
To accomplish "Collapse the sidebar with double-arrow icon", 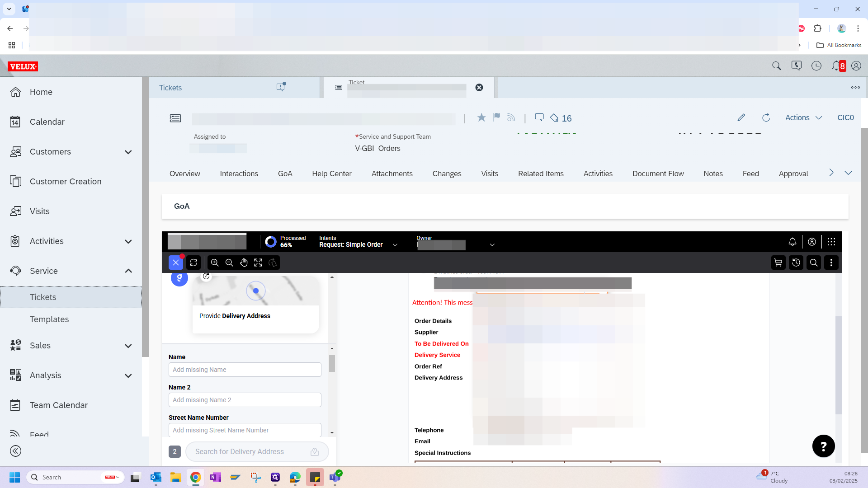I will pyautogui.click(x=15, y=451).
